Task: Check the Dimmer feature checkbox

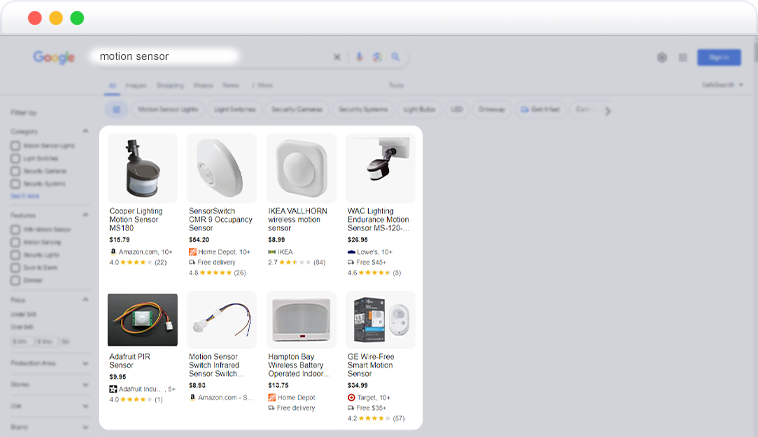Action: [x=15, y=280]
